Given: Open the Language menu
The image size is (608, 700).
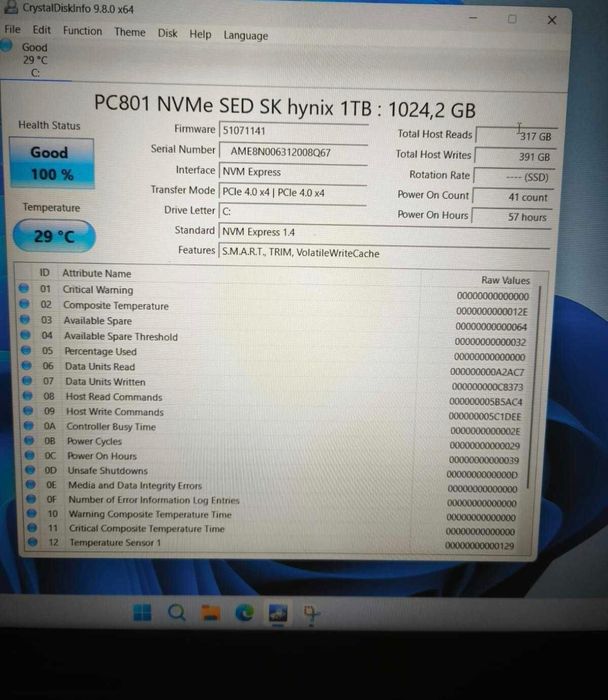Looking at the screenshot, I should (x=246, y=35).
